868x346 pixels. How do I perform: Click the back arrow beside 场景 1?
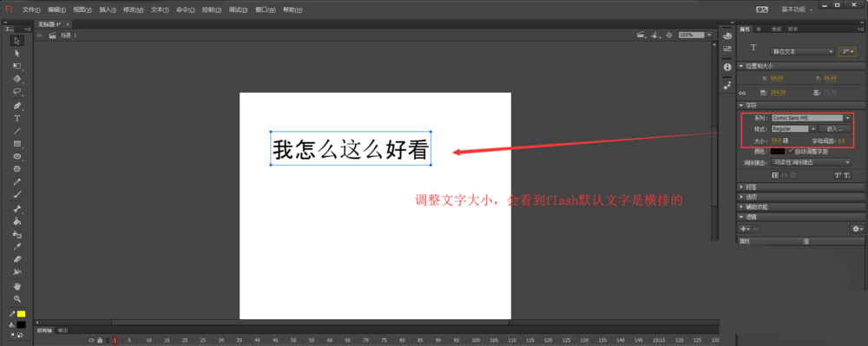(x=39, y=35)
